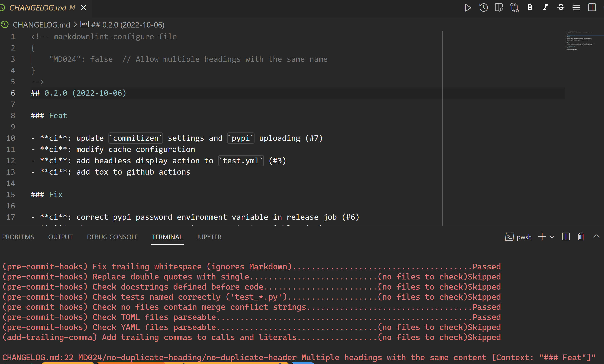Create a new terminal with plus button

(542, 237)
